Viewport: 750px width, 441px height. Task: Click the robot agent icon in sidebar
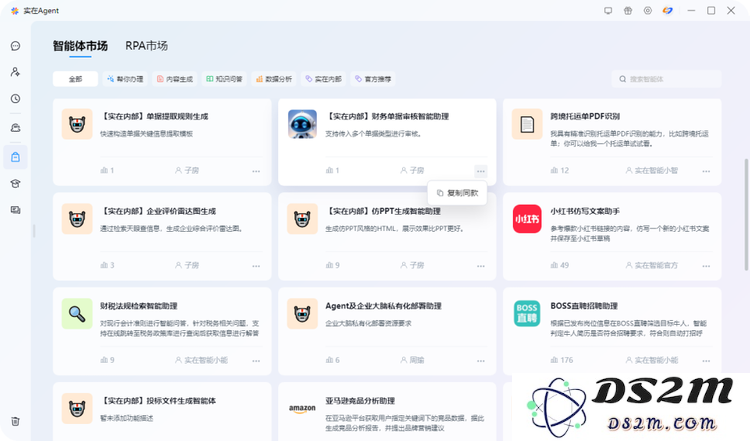15,128
